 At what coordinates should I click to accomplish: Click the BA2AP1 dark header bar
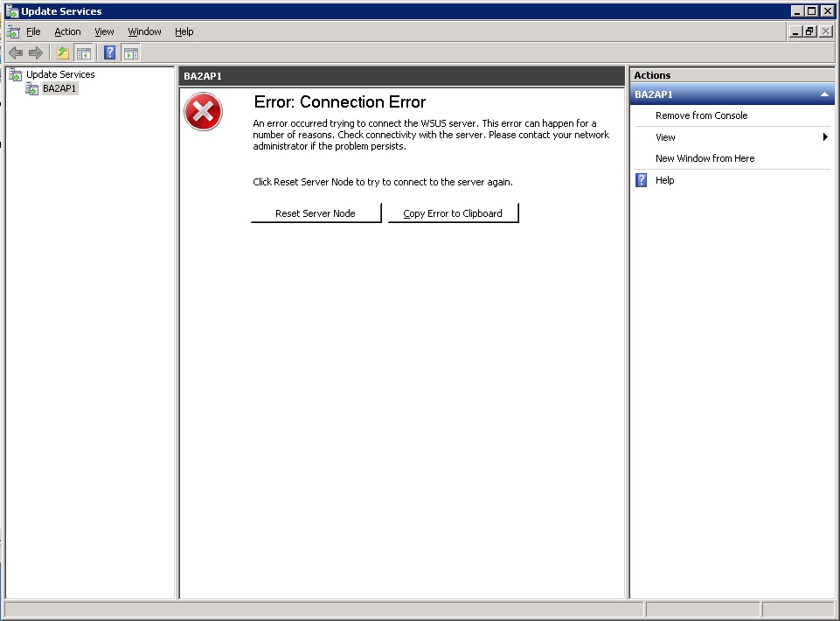pos(402,76)
